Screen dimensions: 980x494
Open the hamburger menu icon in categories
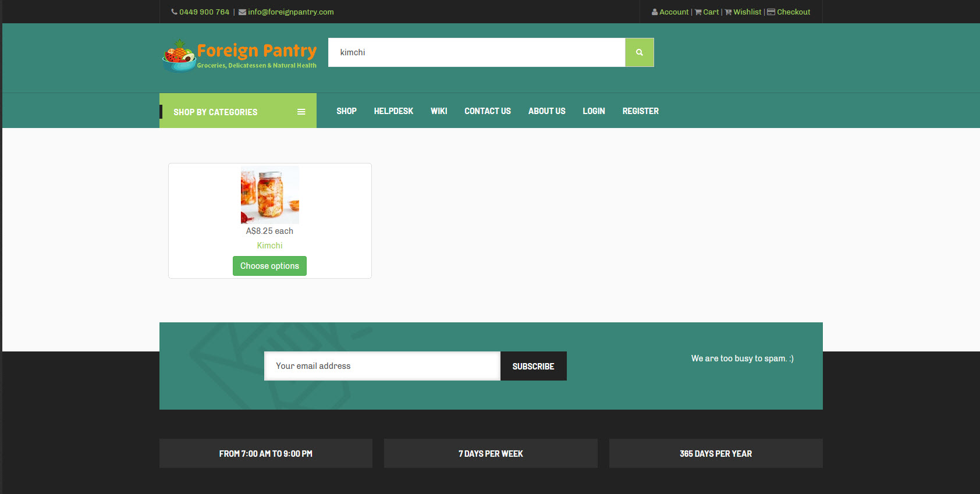coord(301,112)
